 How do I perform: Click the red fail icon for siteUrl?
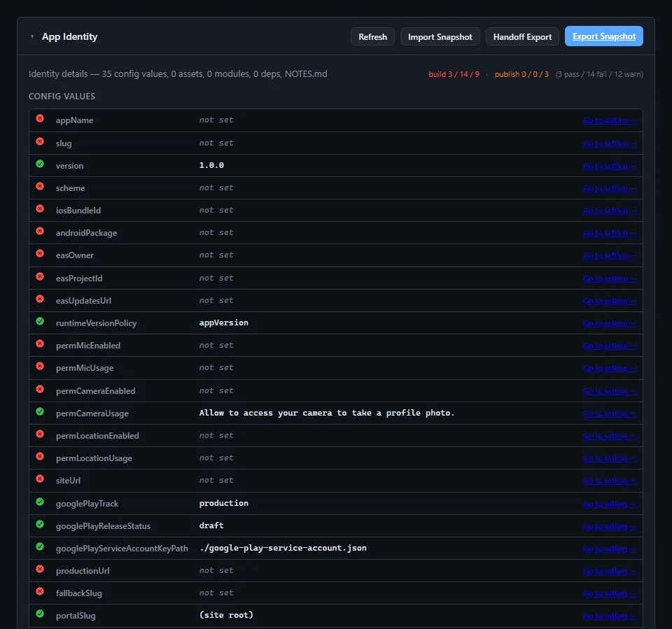[x=40, y=479]
